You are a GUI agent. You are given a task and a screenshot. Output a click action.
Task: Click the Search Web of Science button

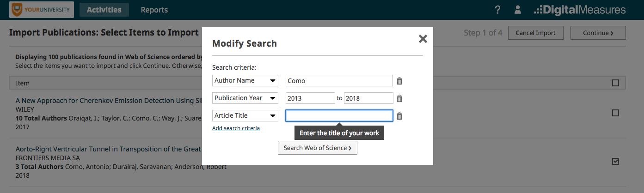click(318, 148)
